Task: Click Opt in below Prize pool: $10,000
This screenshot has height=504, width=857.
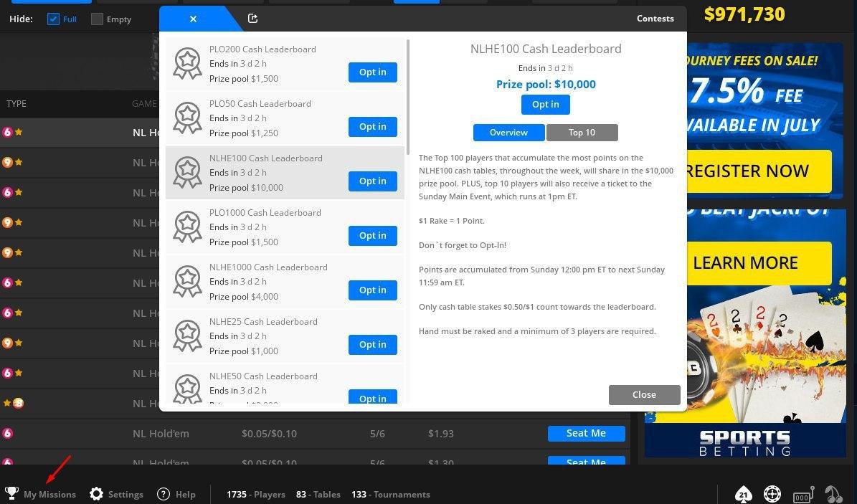Action: pyautogui.click(x=546, y=105)
